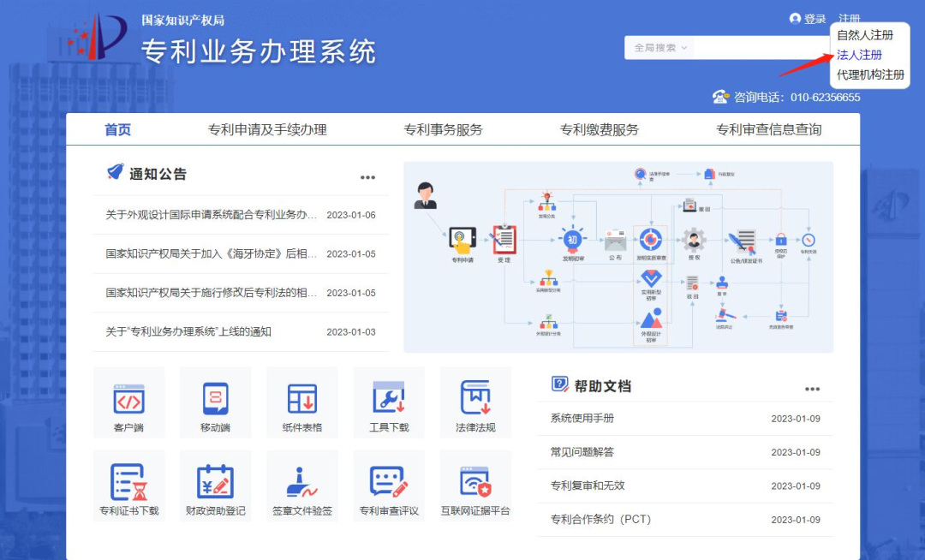
Task: Open the 客户端 client icon
Action: point(128,402)
